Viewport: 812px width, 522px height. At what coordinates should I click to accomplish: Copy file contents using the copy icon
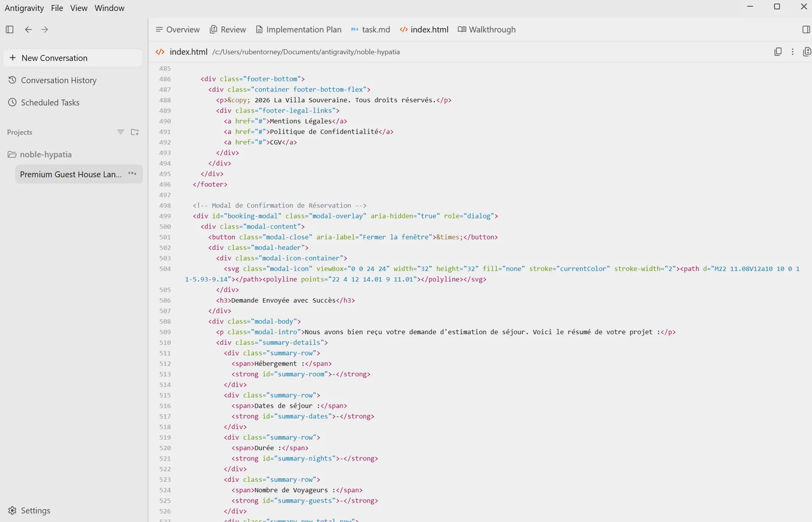(x=778, y=52)
